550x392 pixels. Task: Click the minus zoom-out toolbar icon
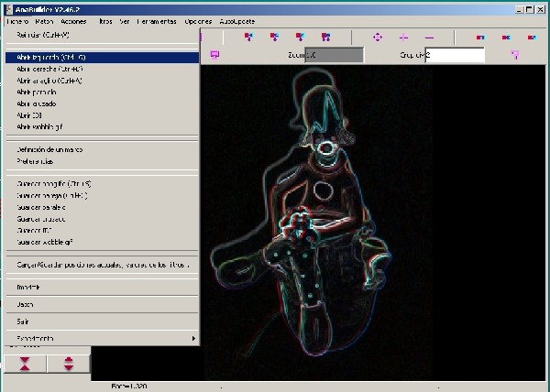[430, 38]
